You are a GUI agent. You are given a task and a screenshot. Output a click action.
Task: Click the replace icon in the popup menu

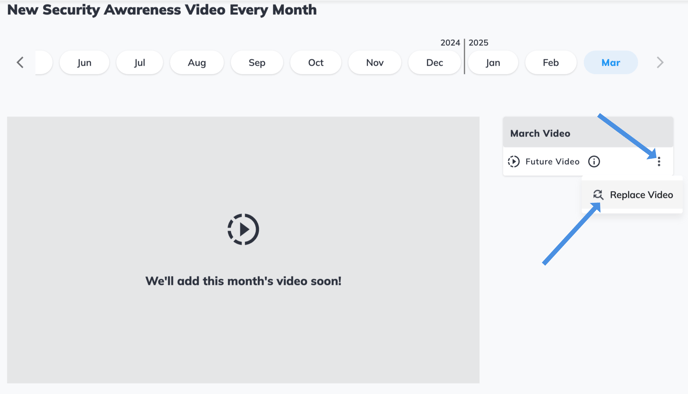coord(598,195)
